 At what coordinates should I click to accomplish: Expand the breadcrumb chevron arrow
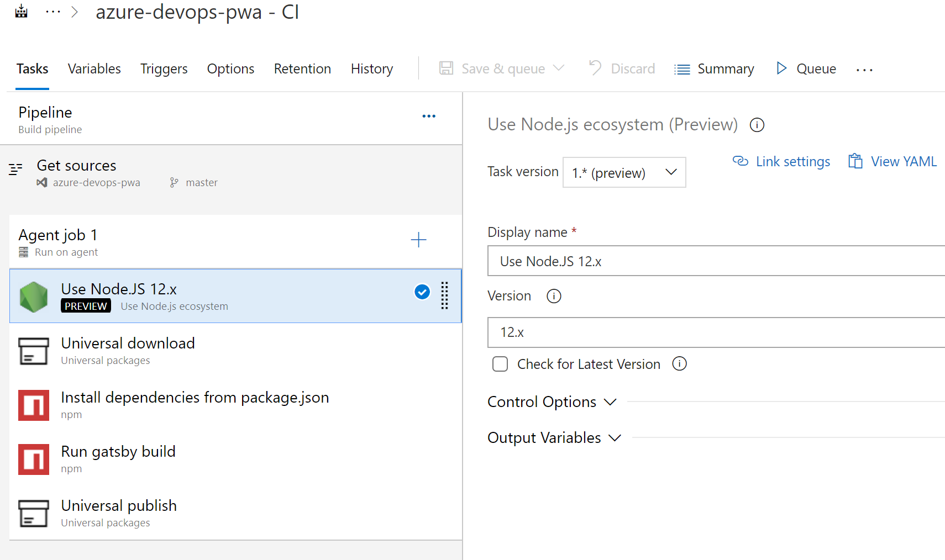click(x=75, y=12)
